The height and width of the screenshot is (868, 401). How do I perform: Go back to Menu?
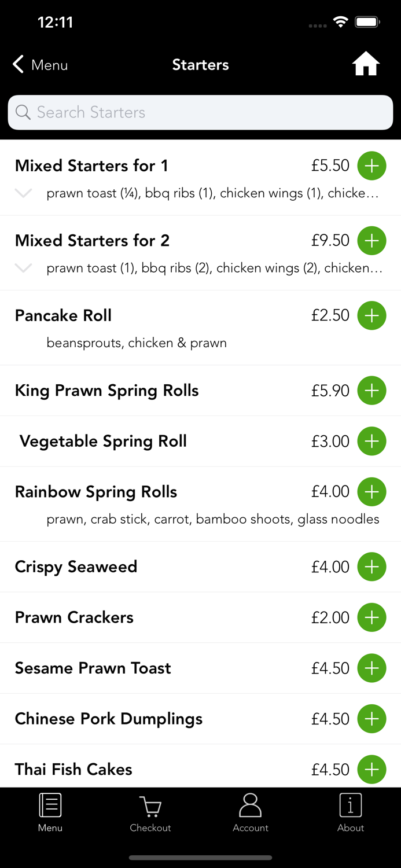(x=41, y=65)
